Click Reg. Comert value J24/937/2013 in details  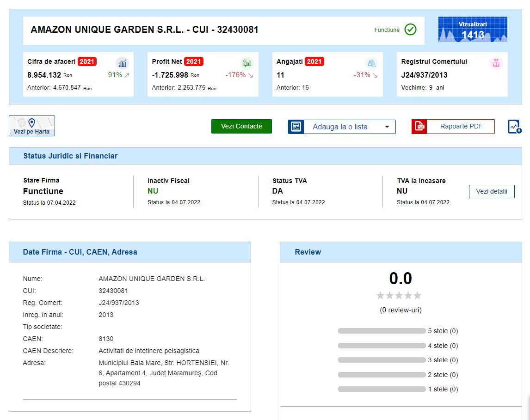(119, 303)
